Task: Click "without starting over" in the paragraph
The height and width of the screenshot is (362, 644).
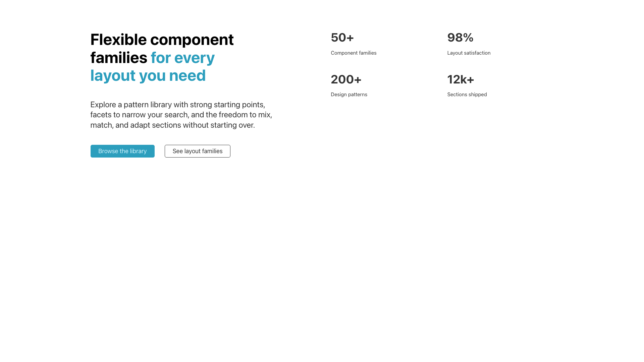Action: (x=218, y=125)
